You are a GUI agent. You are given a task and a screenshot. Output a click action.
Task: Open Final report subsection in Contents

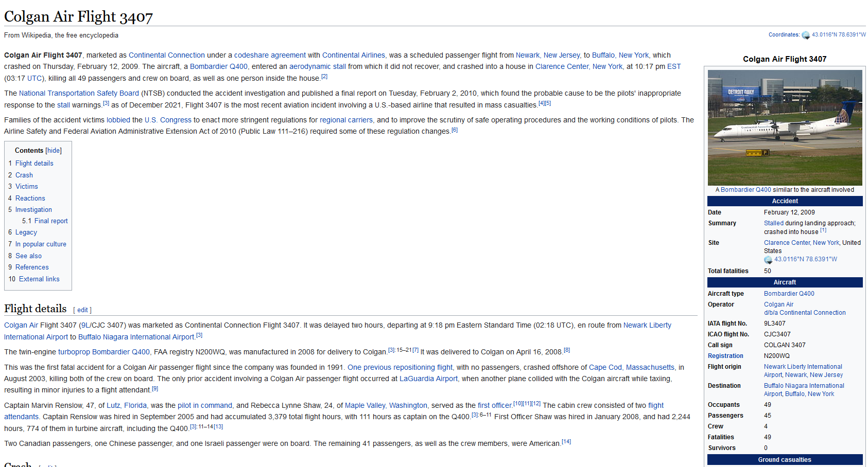(51, 221)
